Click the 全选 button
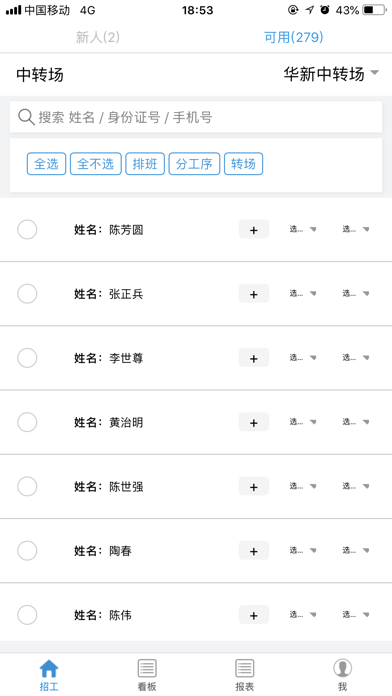 [x=46, y=164]
